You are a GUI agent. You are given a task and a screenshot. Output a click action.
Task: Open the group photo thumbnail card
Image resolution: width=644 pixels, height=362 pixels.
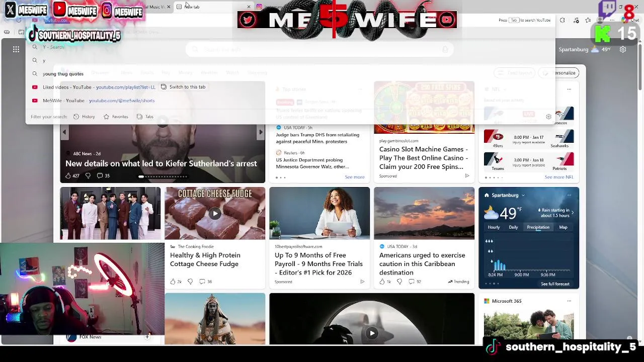click(110, 213)
